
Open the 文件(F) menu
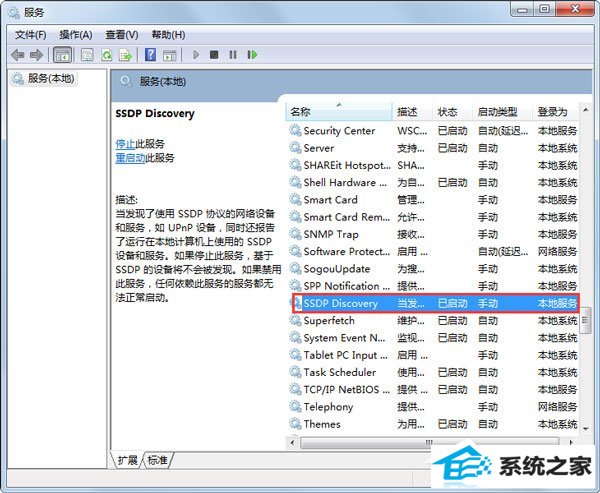point(31,35)
